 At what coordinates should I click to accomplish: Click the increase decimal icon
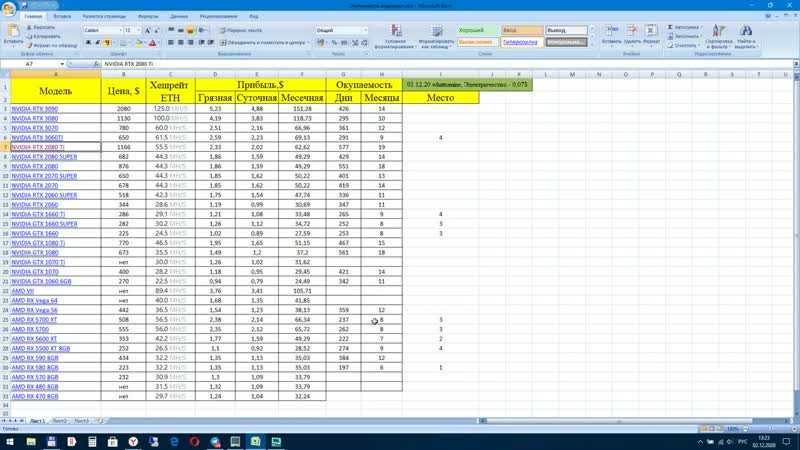point(356,43)
